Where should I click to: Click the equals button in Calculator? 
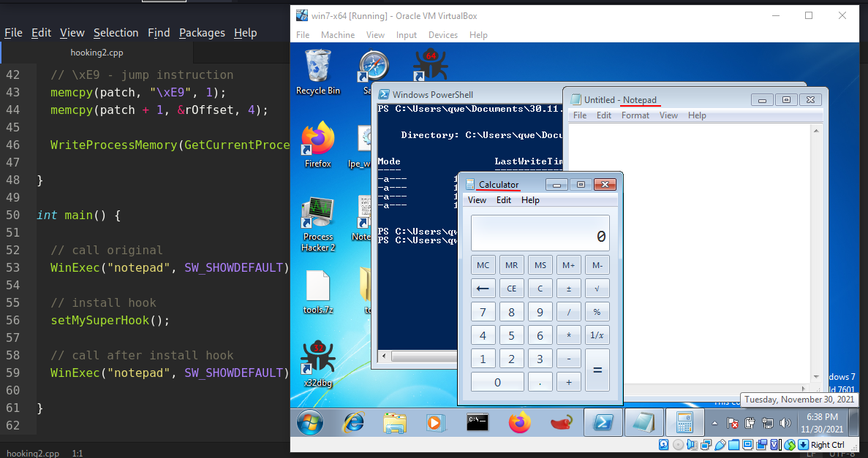[597, 370]
